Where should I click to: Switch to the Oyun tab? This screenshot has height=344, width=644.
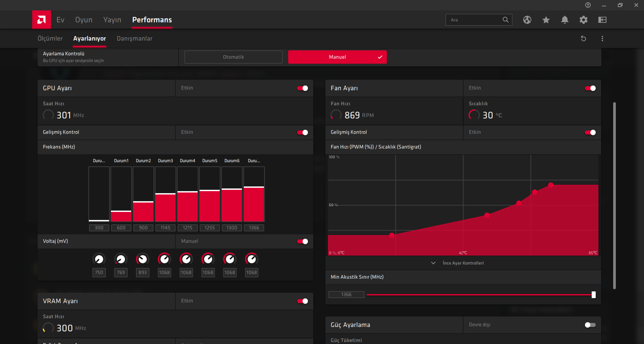click(x=84, y=20)
